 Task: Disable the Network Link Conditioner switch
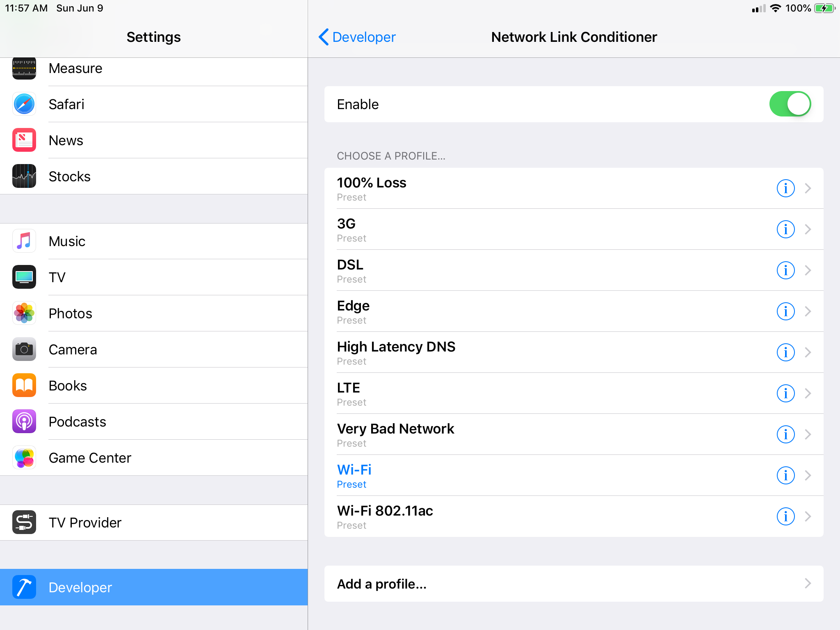point(790,104)
